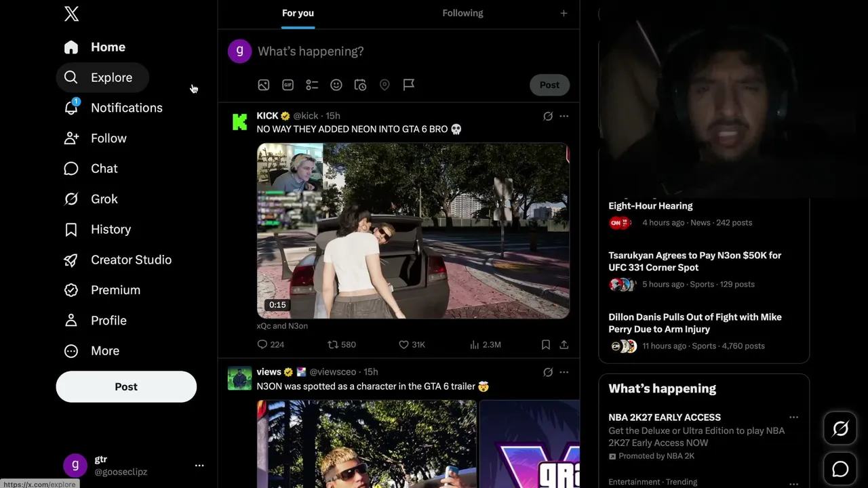The height and width of the screenshot is (488, 868).
Task: Click the X logo icon
Action: tap(71, 14)
